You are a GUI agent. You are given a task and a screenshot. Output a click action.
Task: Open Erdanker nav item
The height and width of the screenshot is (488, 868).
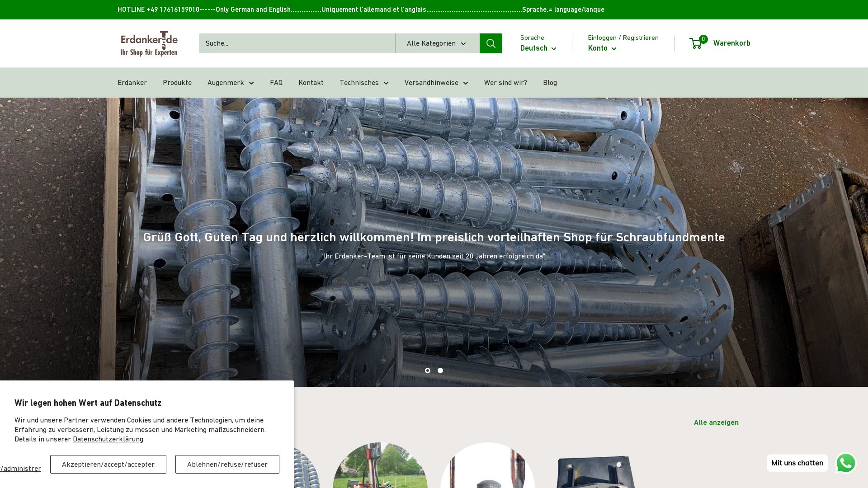click(132, 83)
